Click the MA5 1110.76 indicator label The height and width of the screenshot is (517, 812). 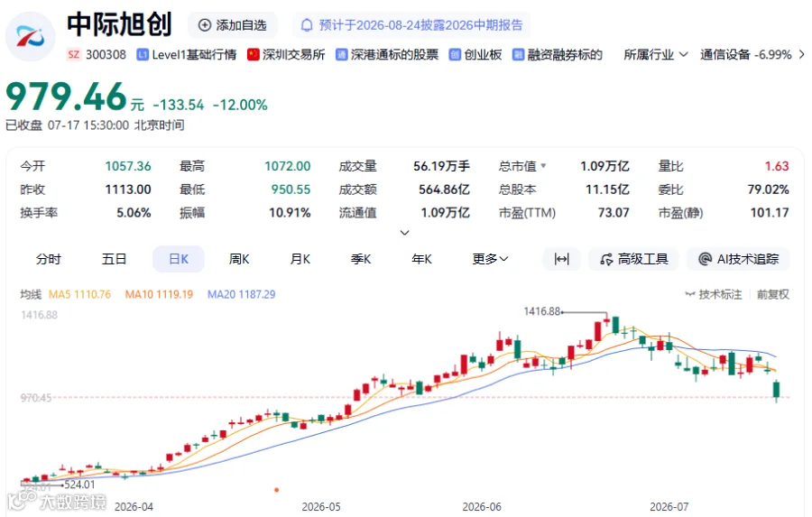[79, 294]
